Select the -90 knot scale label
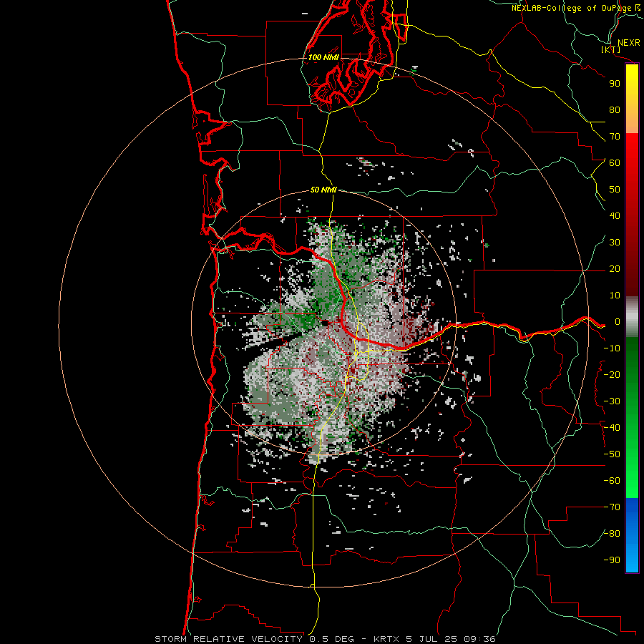The image size is (644, 644). [x=612, y=560]
